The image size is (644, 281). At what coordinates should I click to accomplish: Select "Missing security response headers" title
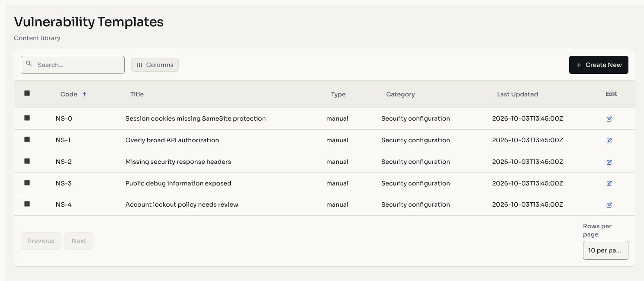click(178, 162)
